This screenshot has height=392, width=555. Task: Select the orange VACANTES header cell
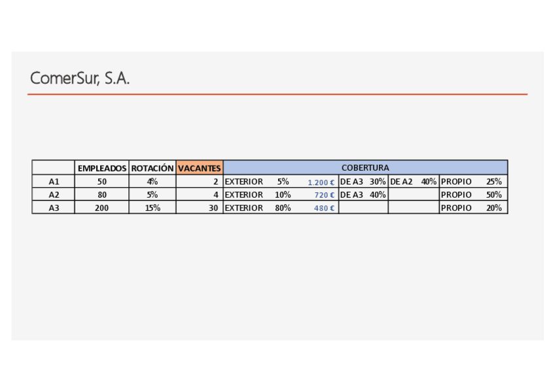point(200,168)
